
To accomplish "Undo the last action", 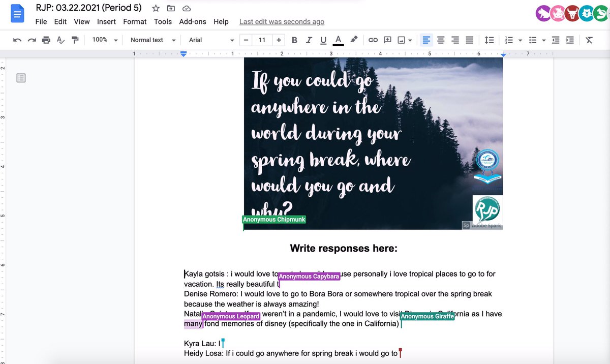I will coord(17,40).
